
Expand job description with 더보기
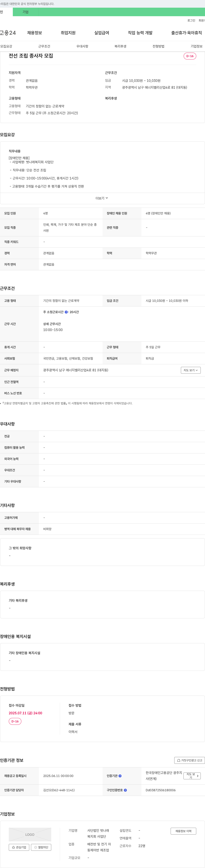pyautogui.click(x=102, y=198)
